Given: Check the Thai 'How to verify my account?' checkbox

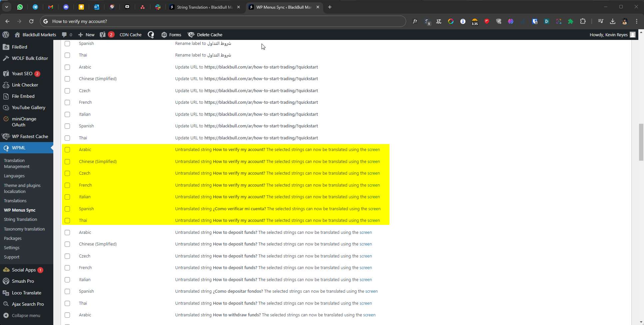Looking at the screenshot, I should [67, 221].
